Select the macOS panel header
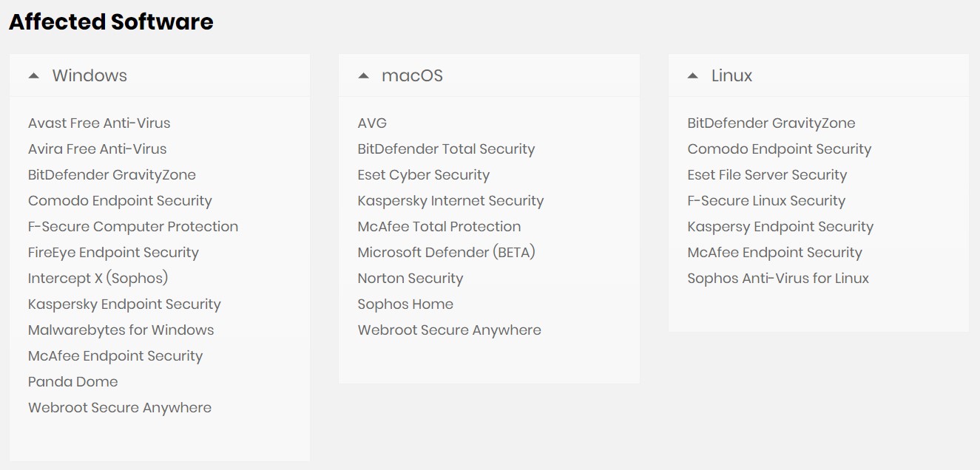The image size is (980, 470). [489, 75]
